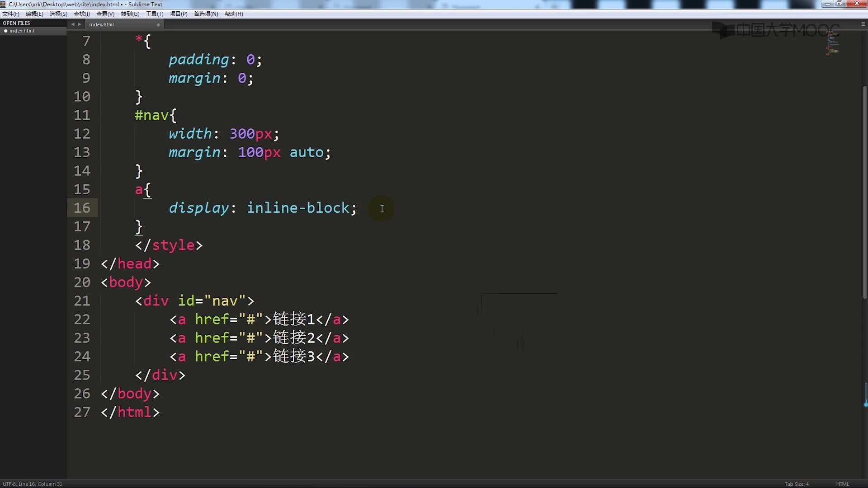The image size is (868, 488).
Task: Click the closing </head> tag
Action: [x=130, y=263]
